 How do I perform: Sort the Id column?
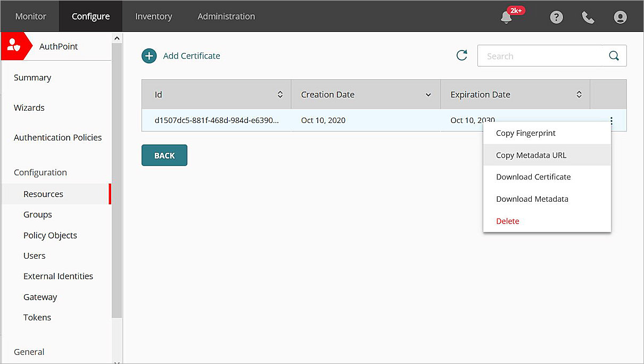[280, 94]
